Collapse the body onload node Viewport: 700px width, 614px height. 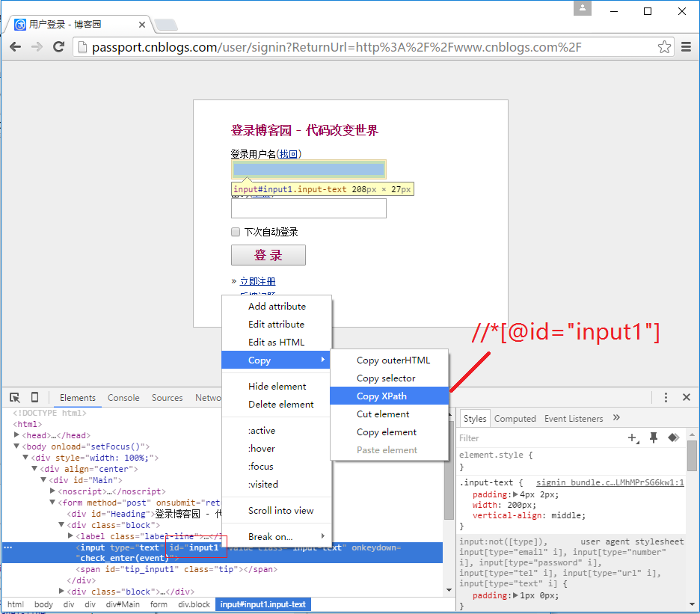coord(16,446)
